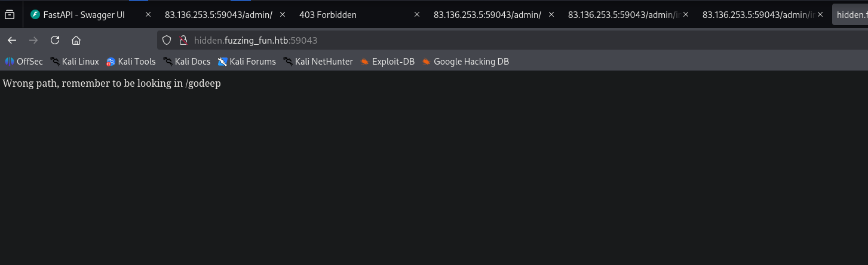Open the Kali NetHunter bookmark

(318, 62)
